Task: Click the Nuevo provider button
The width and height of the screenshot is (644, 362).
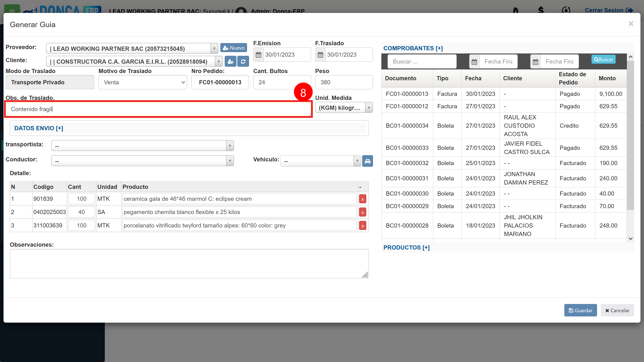Action: click(233, 48)
